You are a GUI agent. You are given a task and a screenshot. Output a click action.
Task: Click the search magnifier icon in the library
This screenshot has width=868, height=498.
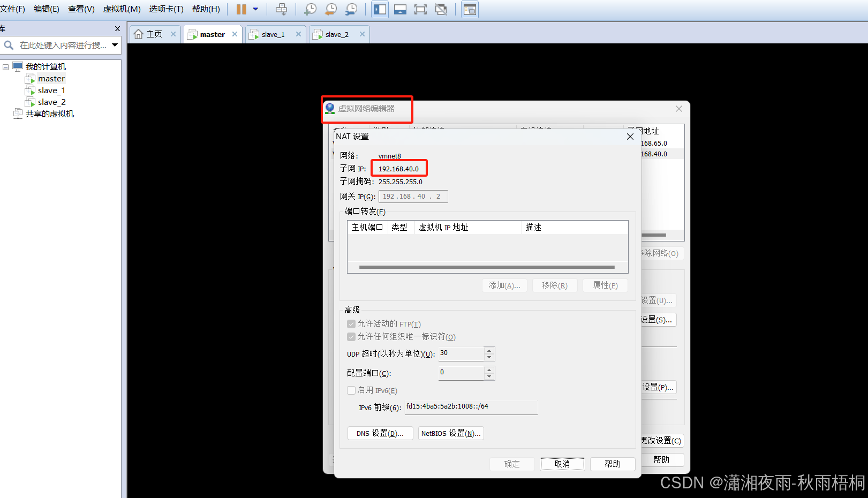click(9, 46)
